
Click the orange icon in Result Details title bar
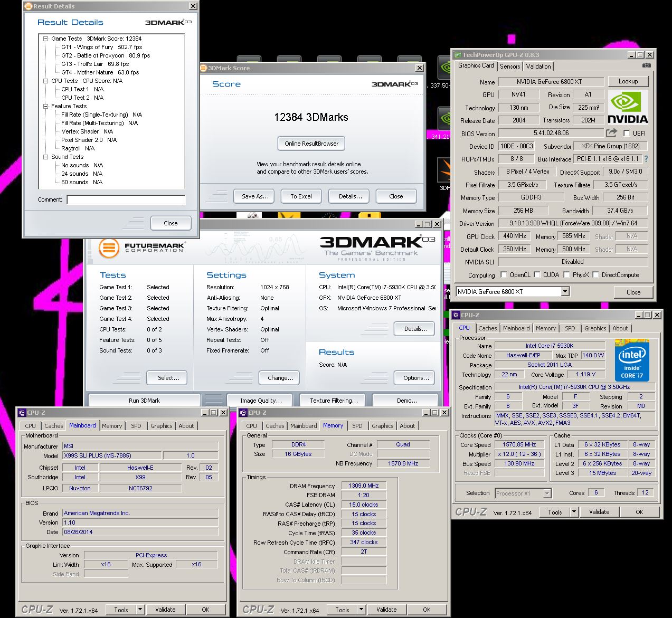tap(29, 6)
